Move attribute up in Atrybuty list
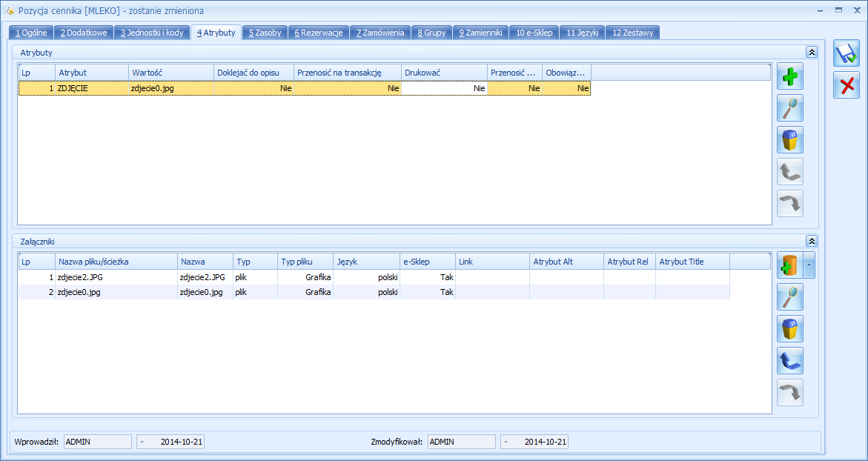Screen dimensions: 868x461 coord(790,171)
